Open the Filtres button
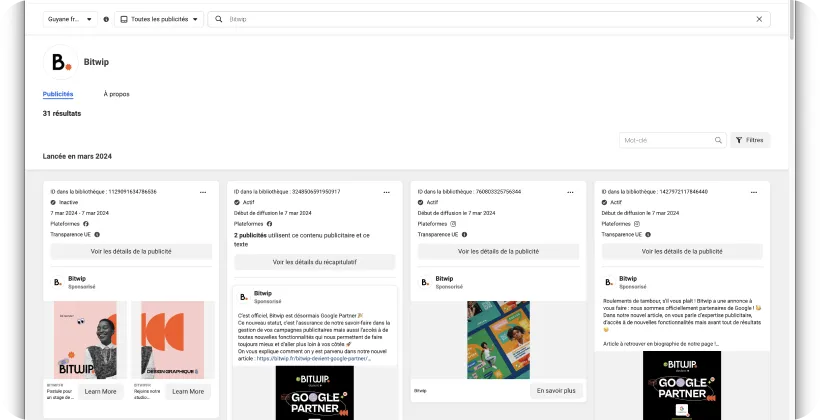 click(750, 140)
